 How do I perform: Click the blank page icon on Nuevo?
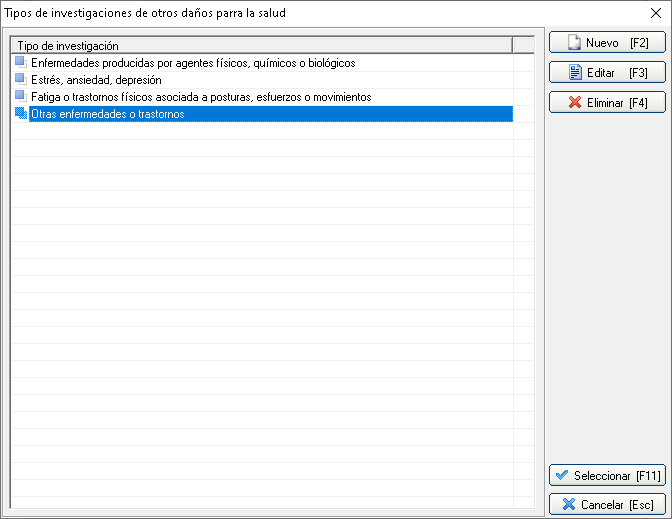(x=574, y=43)
